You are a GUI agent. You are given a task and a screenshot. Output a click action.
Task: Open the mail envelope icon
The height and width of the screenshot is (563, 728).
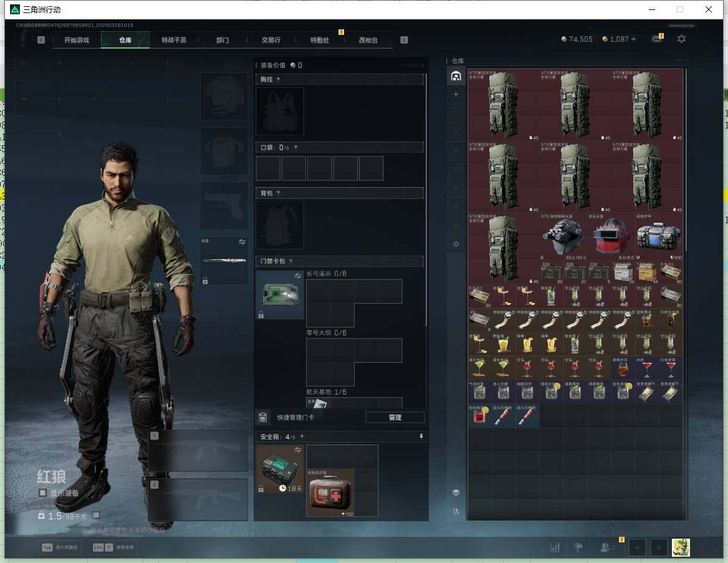point(656,39)
